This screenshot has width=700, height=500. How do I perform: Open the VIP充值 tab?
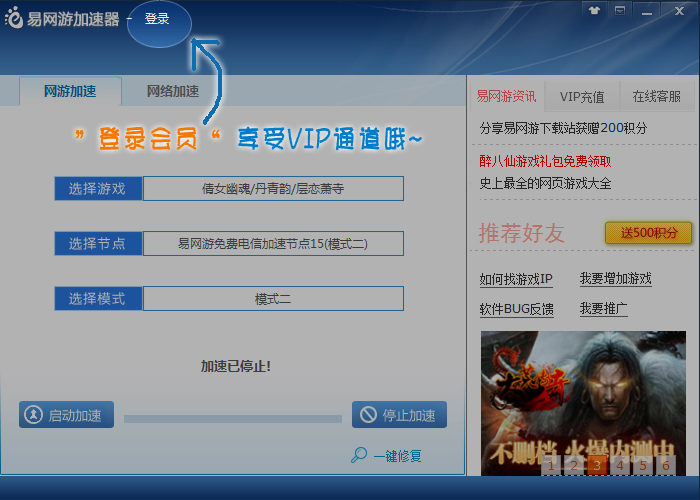581,97
